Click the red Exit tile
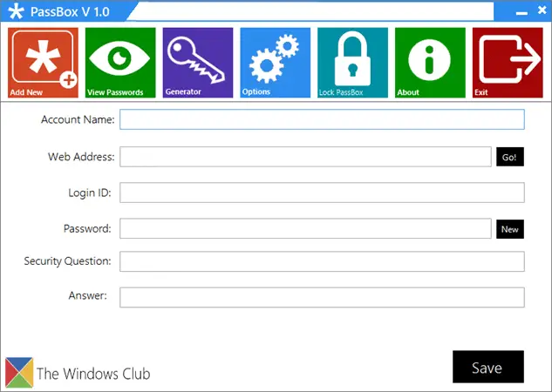The width and height of the screenshot is (552, 392). [508, 63]
